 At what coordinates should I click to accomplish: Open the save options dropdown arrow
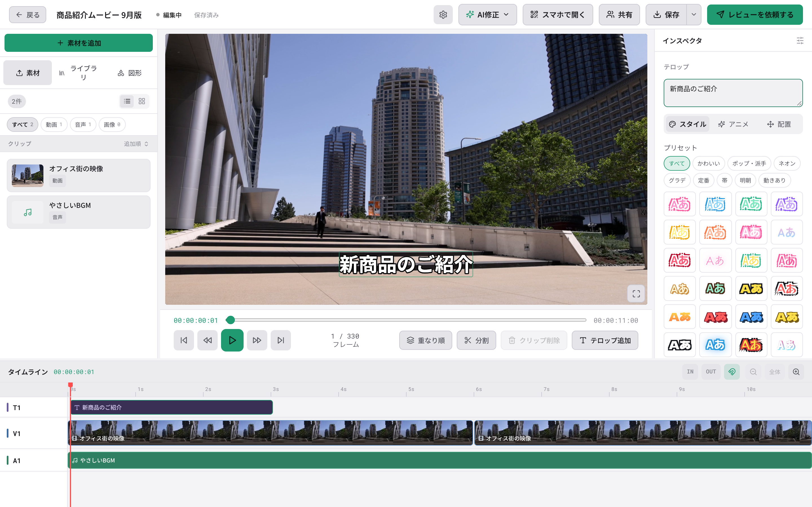(694, 15)
